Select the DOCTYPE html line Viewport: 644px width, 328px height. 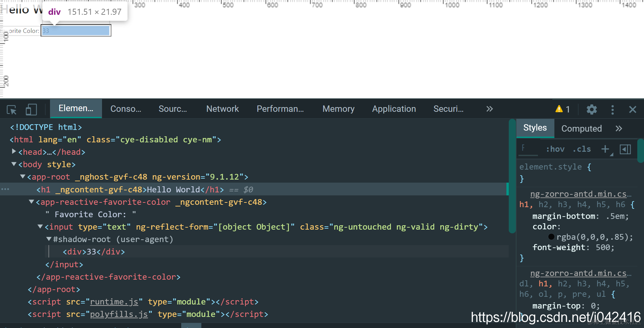pyautogui.click(x=46, y=127)
